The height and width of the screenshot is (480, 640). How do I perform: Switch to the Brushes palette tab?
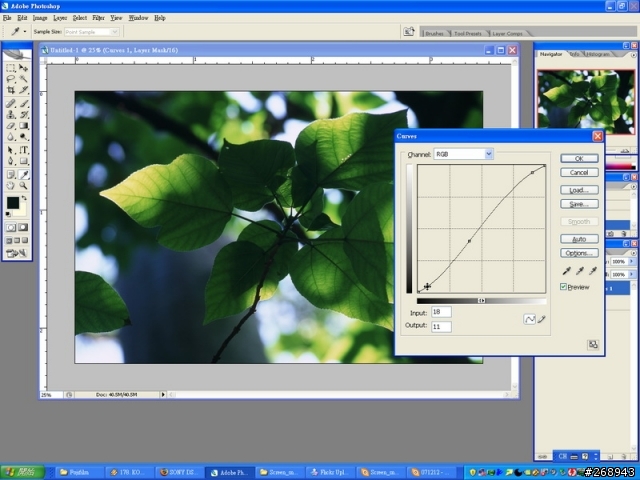point(434,33)
